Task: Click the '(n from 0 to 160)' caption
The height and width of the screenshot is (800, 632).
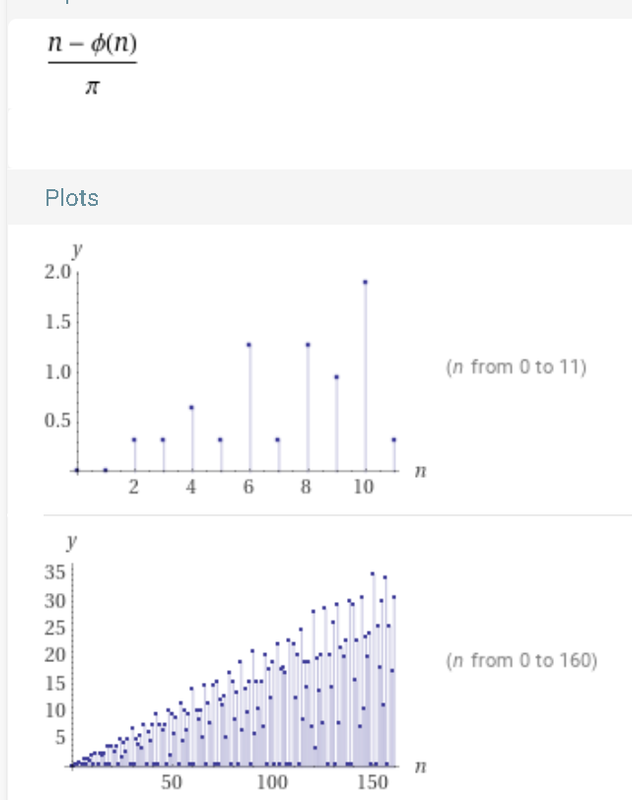Action: (521, 660)
